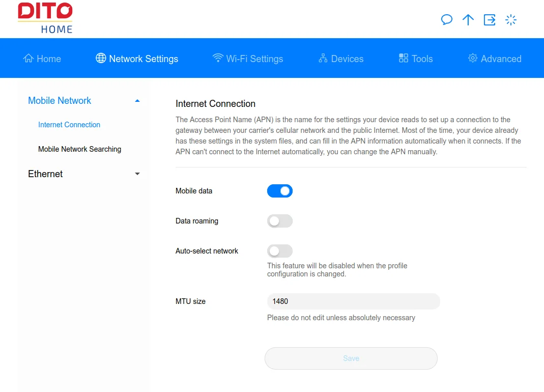544x392 pixels.
Task: Expand the Ethernet section arrow
Action: (x=137, y=174)
